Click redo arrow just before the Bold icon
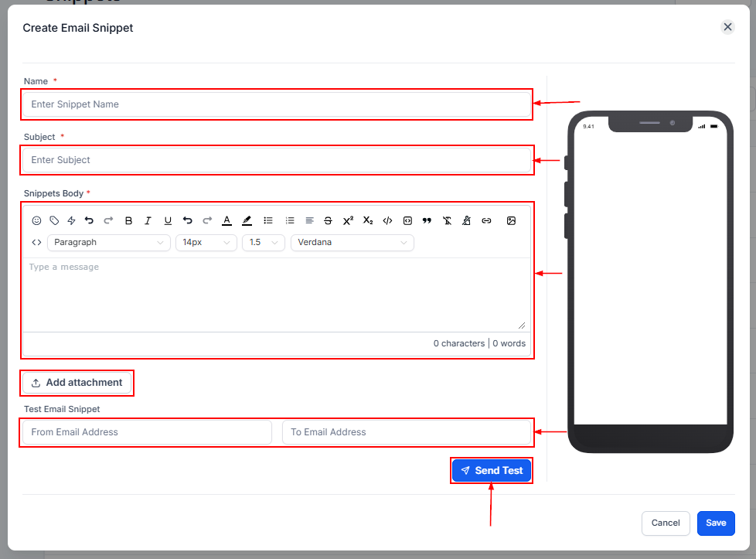The height and width of the screenshot is (559, 756). (108, 220)
